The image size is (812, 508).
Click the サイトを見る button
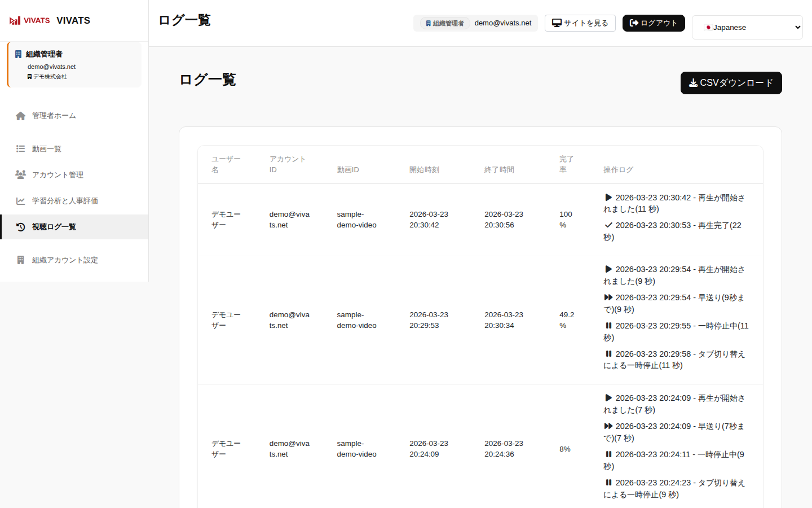click(x=580, y=23)
